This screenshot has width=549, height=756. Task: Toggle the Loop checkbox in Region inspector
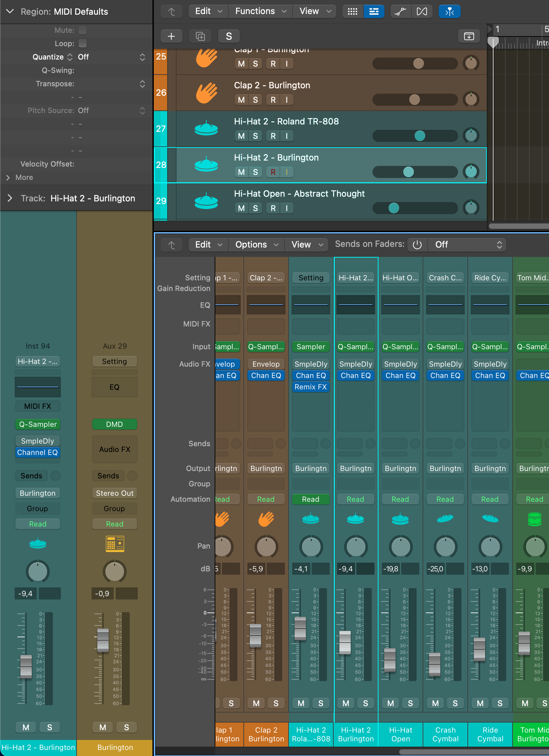pyautogui.click(x=83, y=43)
